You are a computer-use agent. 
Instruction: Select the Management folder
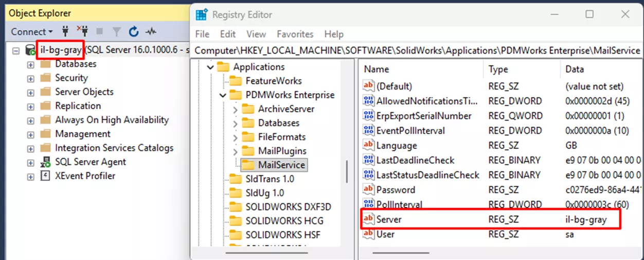83,133
